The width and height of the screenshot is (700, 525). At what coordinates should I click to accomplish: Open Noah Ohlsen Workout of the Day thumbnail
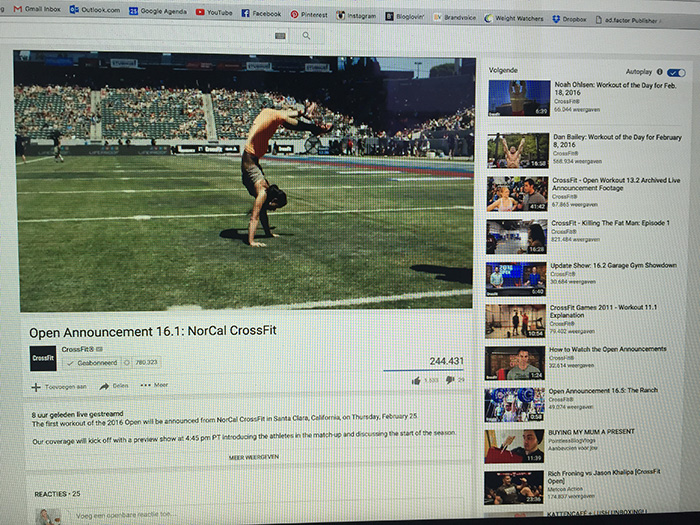(519, 98)
